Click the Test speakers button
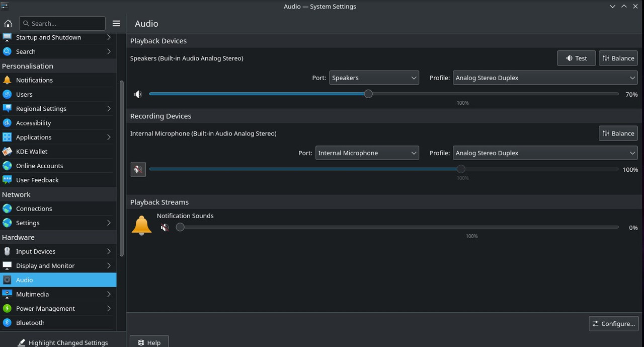Screen dimensions: 644x347 point(577,58)
